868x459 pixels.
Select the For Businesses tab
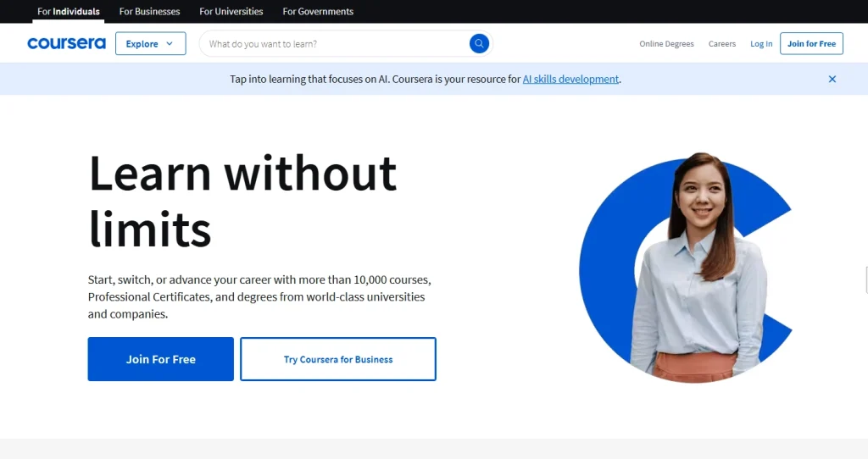[x=149, y=12]
